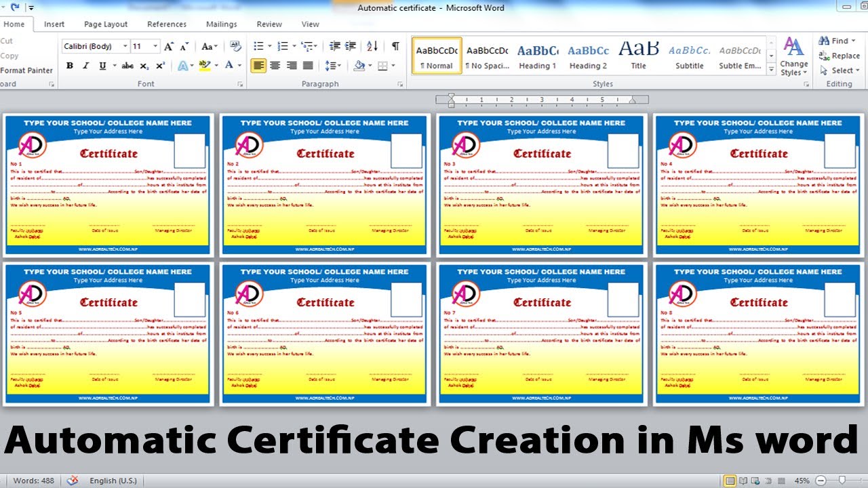Image resolution: width=868 pixels, height=488 pixels.
Task: Apply superscript formatting
Action: coord(161,66)
